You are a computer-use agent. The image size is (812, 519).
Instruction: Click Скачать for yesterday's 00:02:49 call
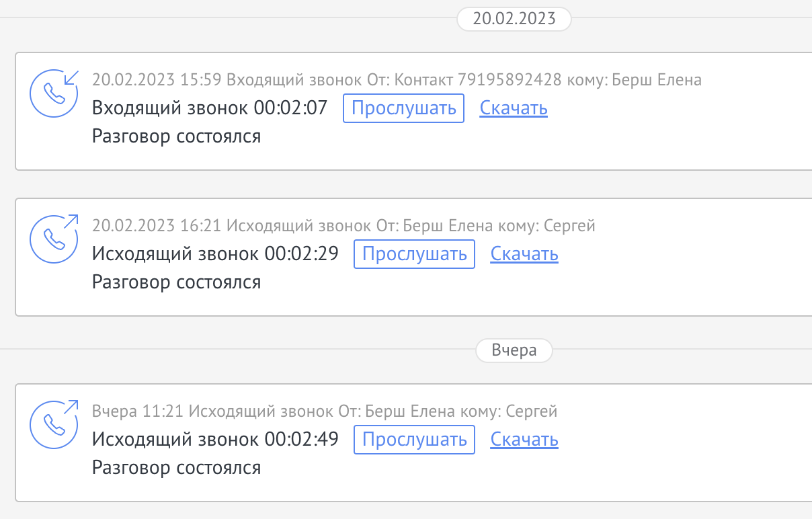524,440
